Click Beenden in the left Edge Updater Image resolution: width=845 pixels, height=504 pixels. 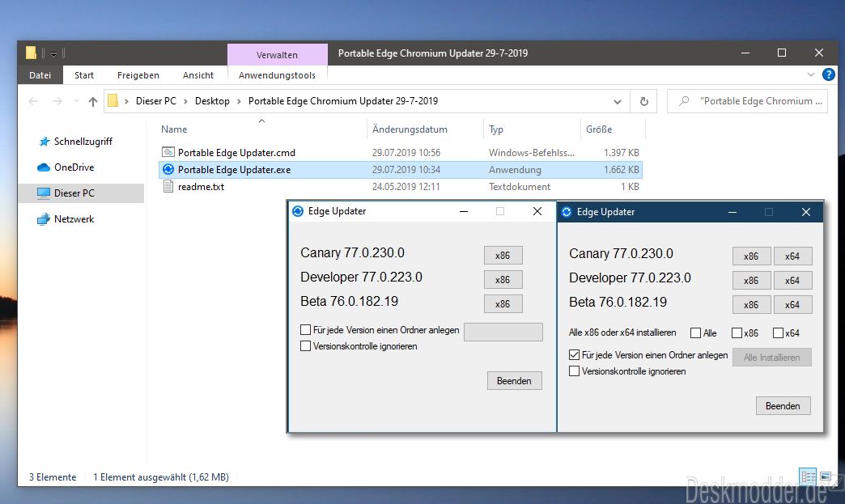[x=514, y=381]
